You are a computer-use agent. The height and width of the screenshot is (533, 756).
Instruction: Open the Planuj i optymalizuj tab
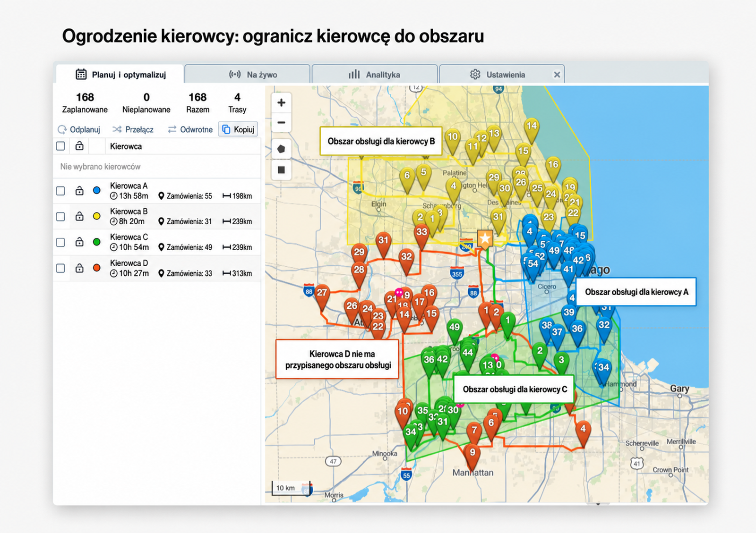[120, 75]
